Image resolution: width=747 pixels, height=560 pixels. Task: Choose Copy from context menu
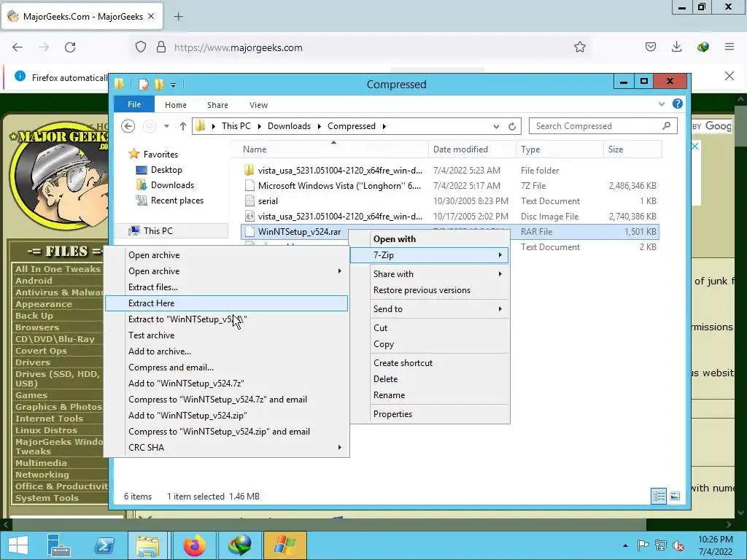tap(429, 344)
